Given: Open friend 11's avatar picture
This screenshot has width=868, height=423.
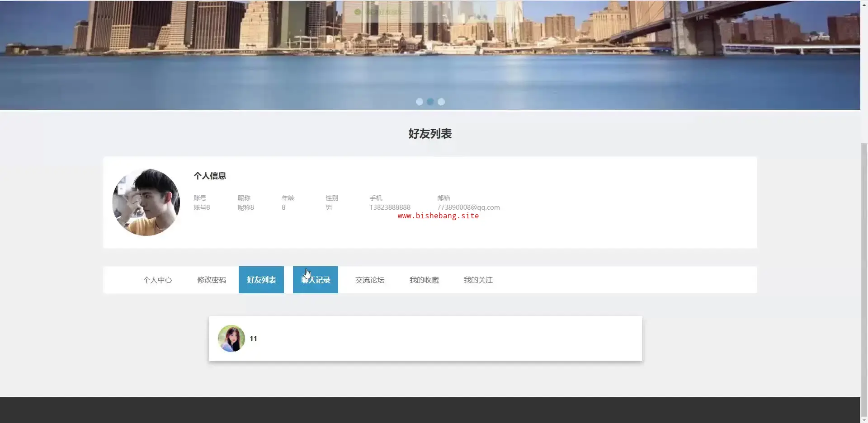Looking at the screenshot, I should click(x=231, y=338).
